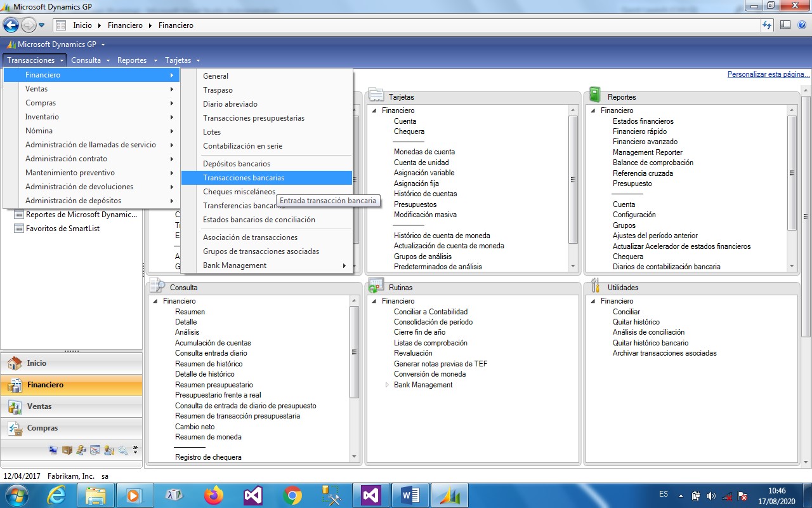Collapse Financiero in the Rutinas panel

(374, 301)
